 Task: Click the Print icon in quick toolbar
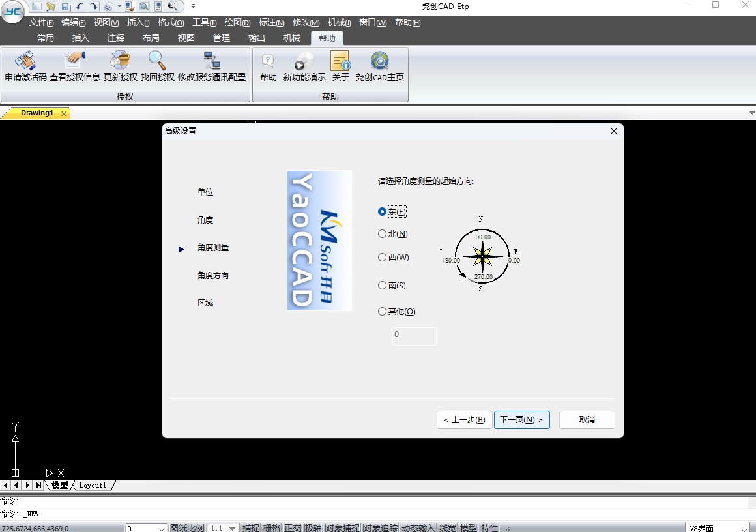pyautogui.click(x=108, y=7)
